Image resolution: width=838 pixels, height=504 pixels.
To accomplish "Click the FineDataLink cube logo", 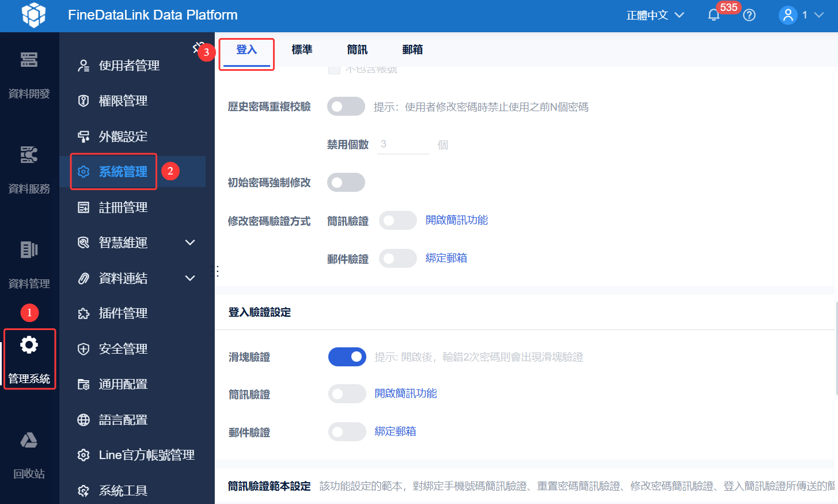I will (x=33, y=15).
